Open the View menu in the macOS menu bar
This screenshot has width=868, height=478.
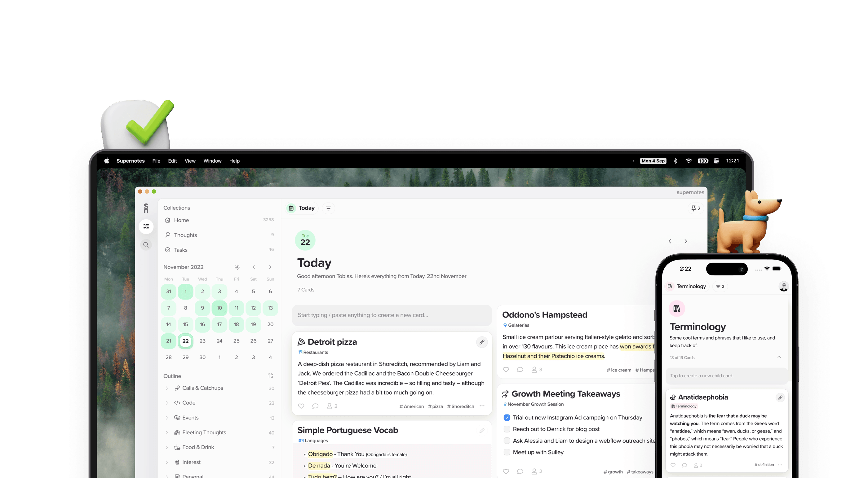click(x=190, y=161)
